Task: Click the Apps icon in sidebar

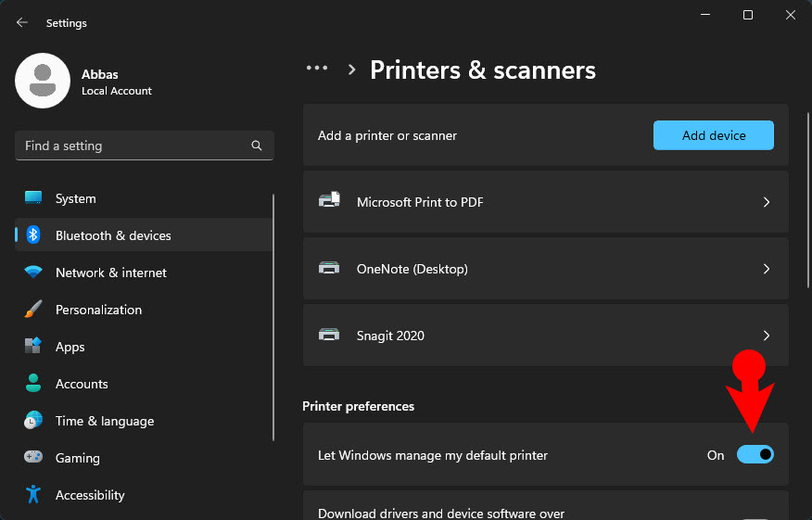Action: pyautogui.click(x=33, y=347)
